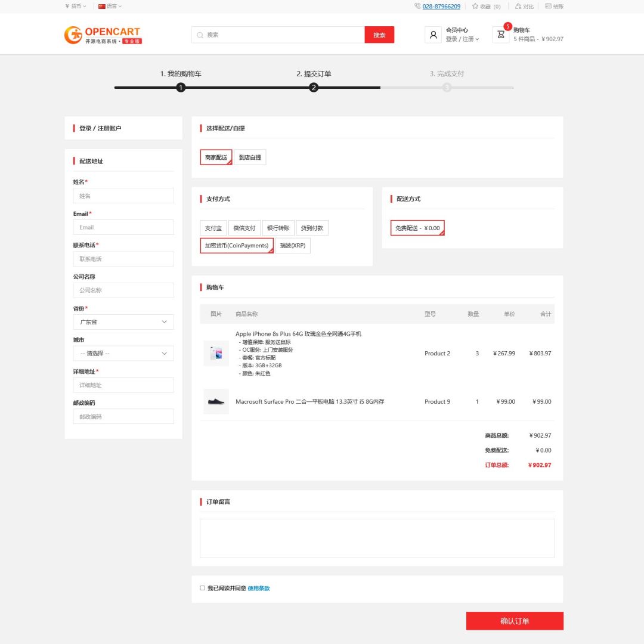Screen dimensions: 644x644
Task: Open the 城市 city dropdown
Action: (x=123, y=353)
